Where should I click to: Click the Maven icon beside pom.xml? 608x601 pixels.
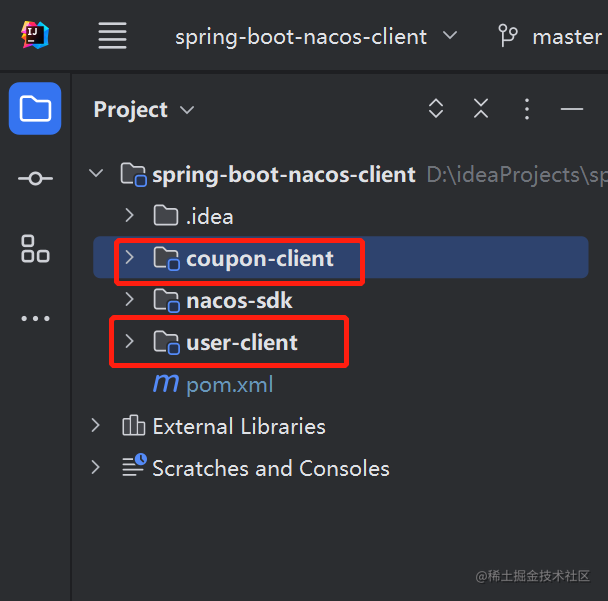[166, 383]
